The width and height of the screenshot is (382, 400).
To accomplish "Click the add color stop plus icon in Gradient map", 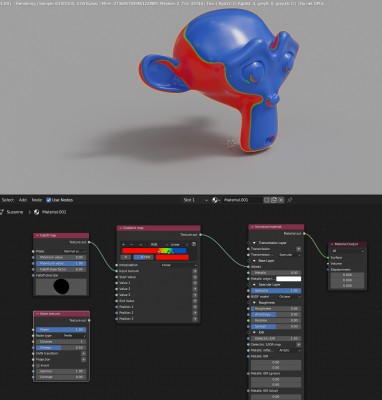I will (x=123, y=244).
